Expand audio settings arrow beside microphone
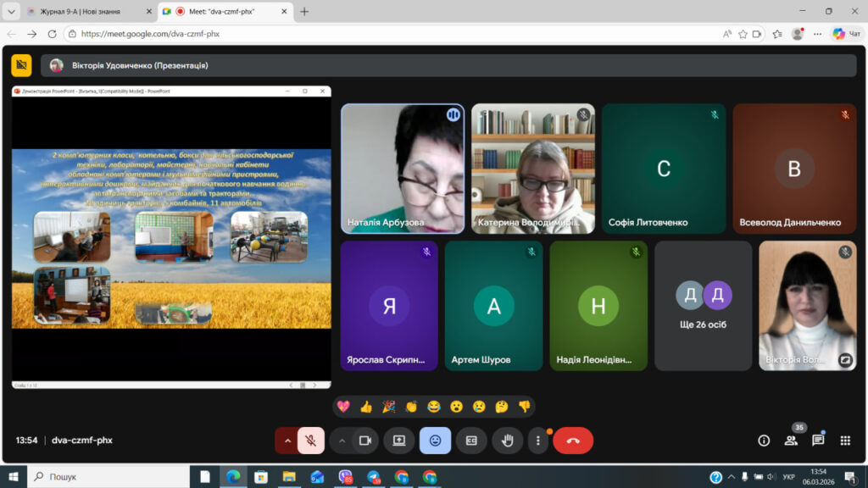The image size is (868, 488). [287, 441]
